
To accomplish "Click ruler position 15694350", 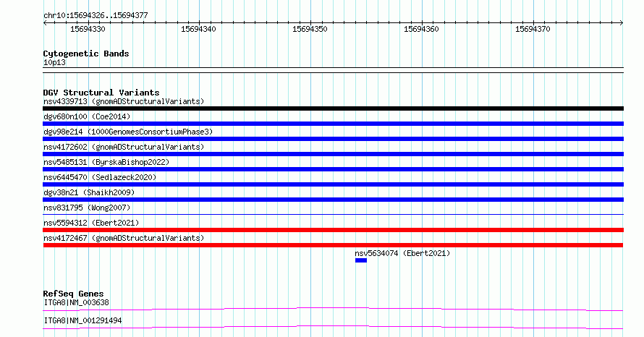I will tap(310, 29).
